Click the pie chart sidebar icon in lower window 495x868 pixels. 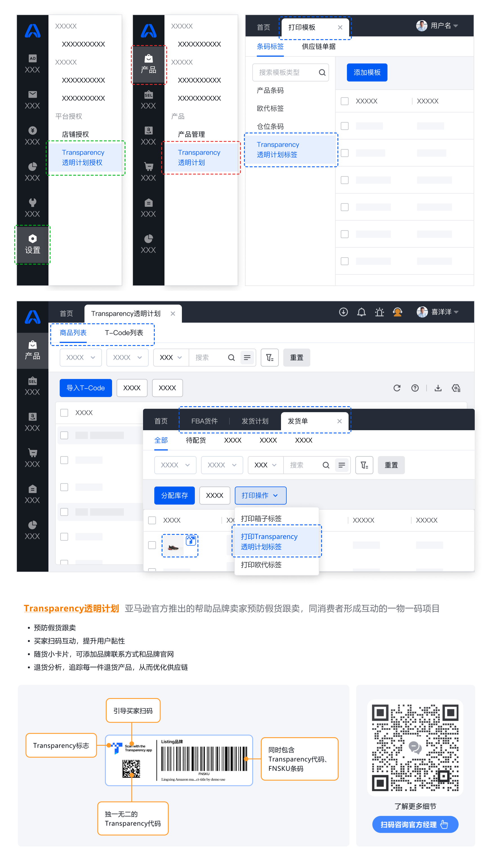click(x=32, y=525)
